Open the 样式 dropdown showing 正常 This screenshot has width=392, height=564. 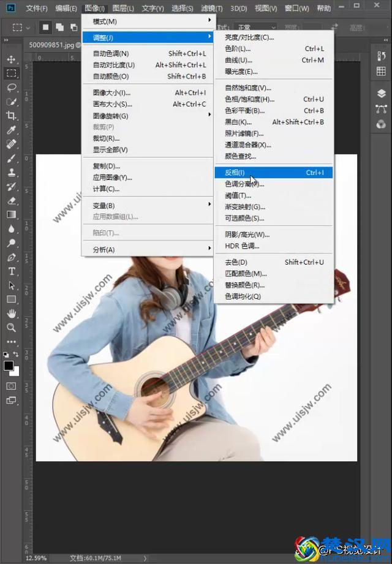254,28
